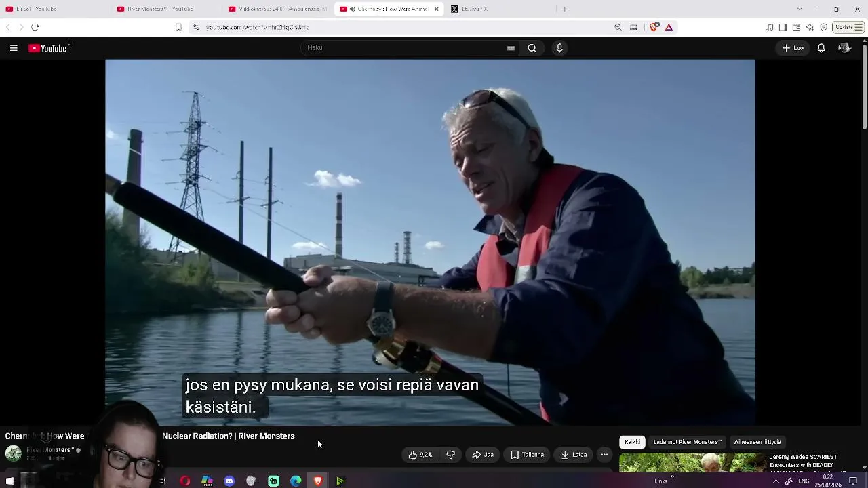Open the Leo AI sparkle icon
The image size is (868, 488).
tap(810, 27)
